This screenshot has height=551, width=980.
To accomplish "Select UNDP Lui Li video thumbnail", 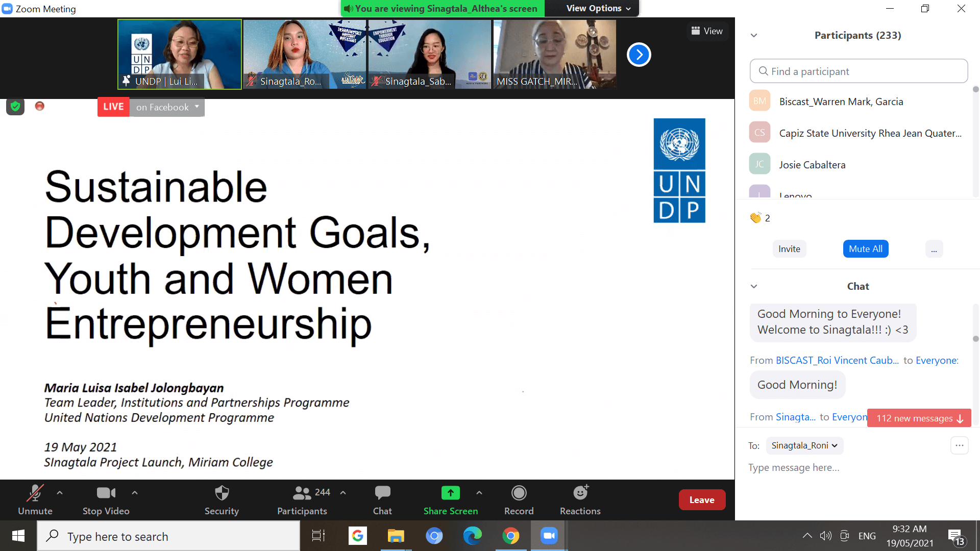I will pos(180,54).
